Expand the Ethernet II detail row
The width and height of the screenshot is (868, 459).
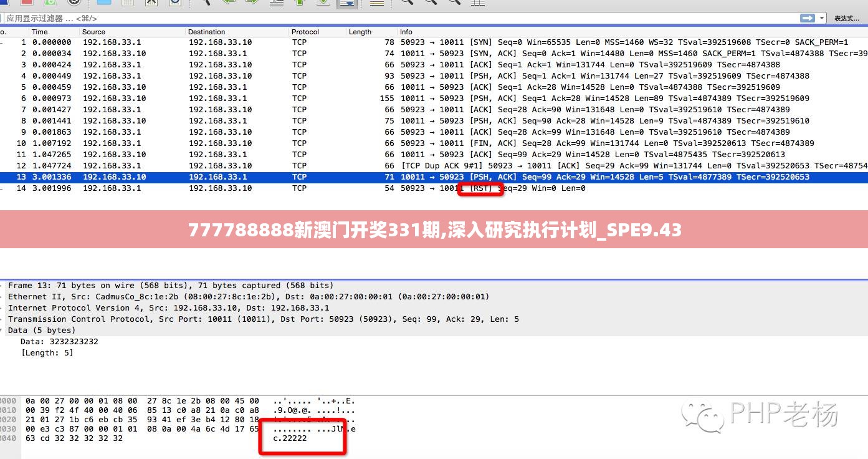click(434, 297)
